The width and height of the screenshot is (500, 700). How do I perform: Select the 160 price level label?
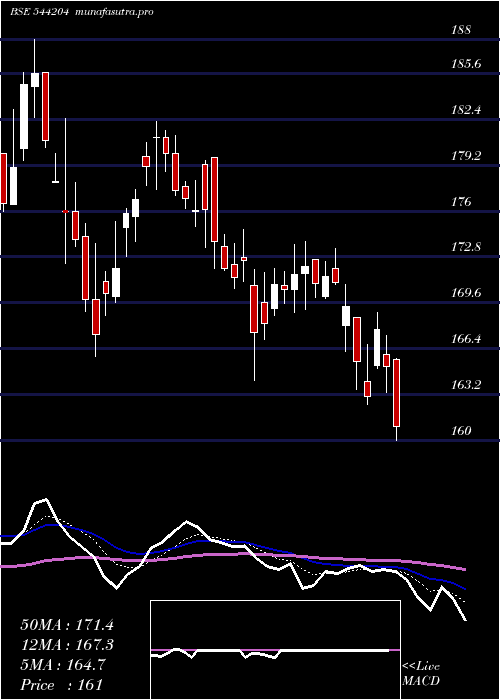click(x=461, y=430)
